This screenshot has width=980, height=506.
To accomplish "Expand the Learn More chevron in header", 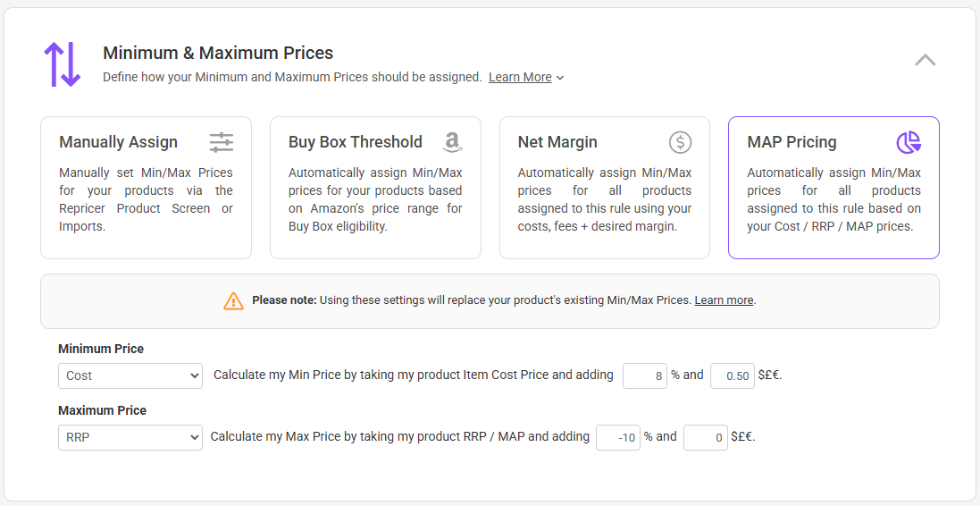I will tap(560, 78).
